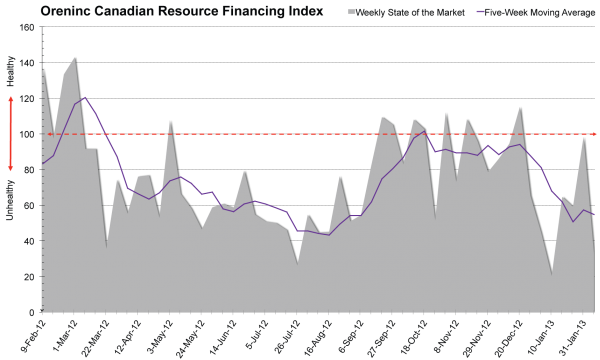Screen dimensions: 600x360
Task: Click the '14-Jun-12' date label
Action: click(223, 337)
